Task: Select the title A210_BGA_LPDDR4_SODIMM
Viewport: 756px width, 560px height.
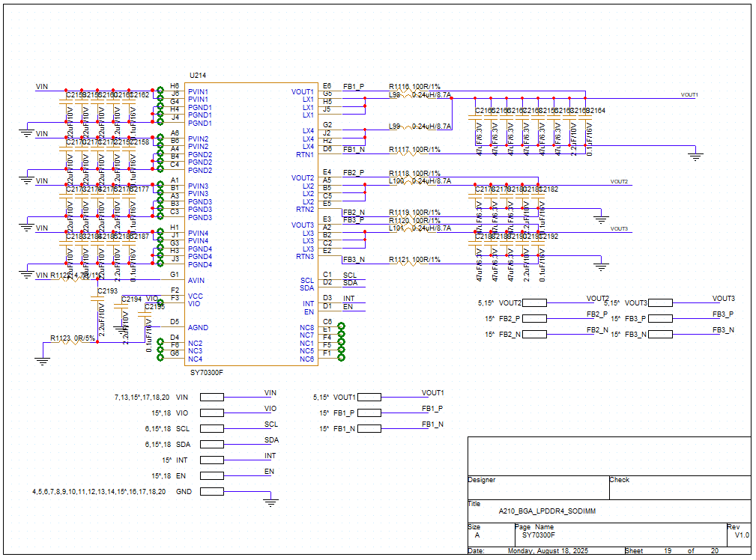Action: (548, 511)
